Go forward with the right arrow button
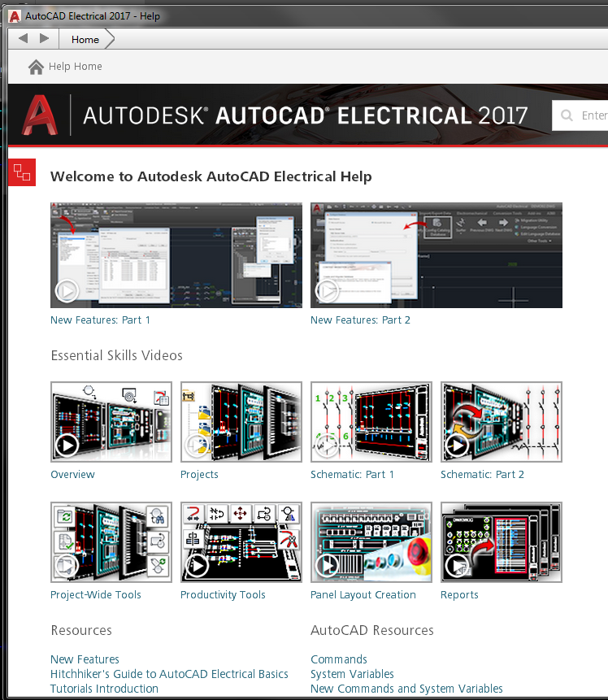Screen dimensions: 608x700 pyautogui.click(x=44, y=38)
